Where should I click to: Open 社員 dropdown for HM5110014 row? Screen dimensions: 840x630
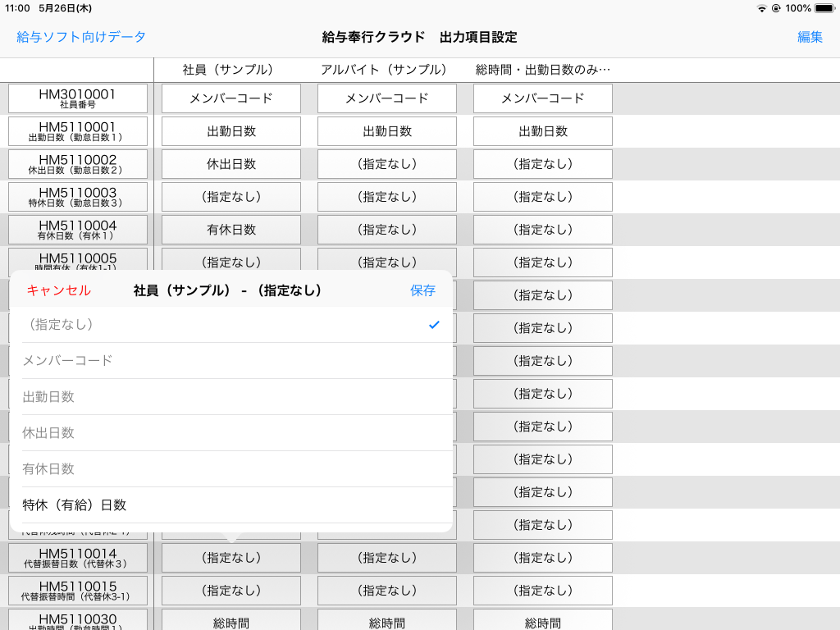pos(231,558)
